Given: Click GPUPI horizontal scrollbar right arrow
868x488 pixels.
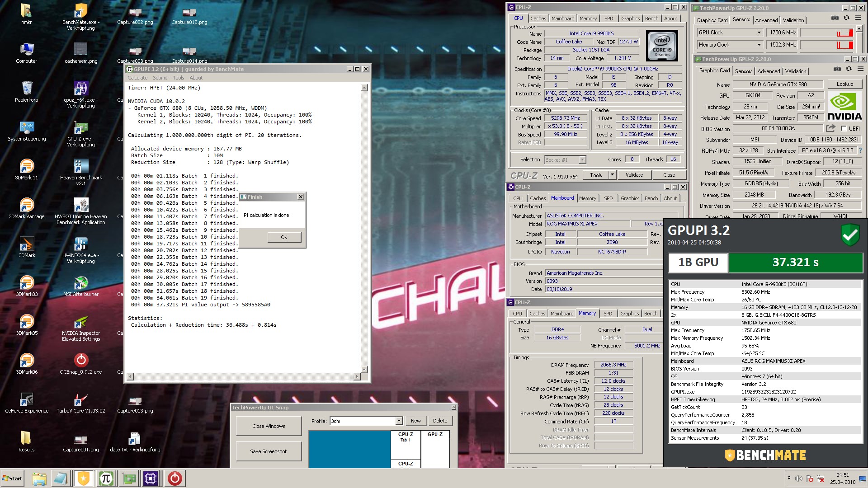Looking at the screenshot, I should point(357,377).
